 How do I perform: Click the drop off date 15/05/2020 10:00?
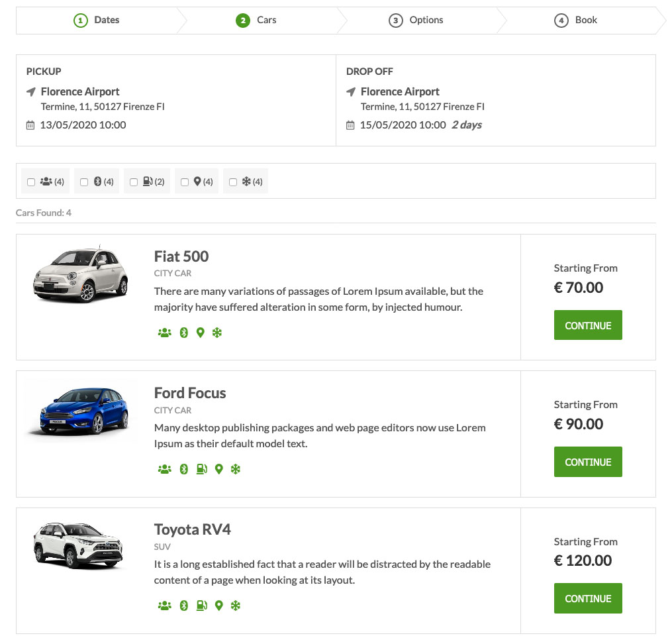click(403, 125)
